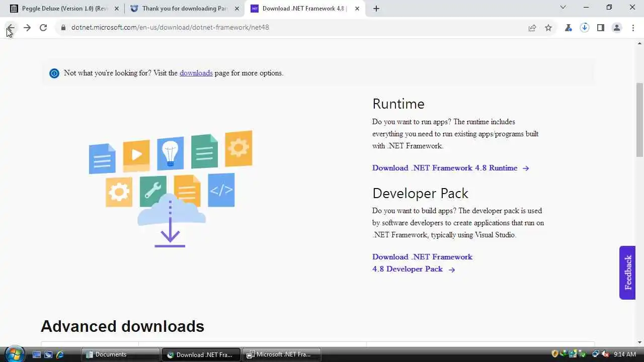Viewport: 644px width, 362px height.
Task: Open a new tab with the plus button
Action: coord(376,8)
